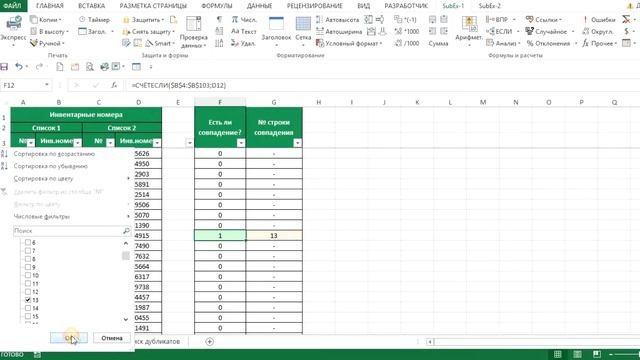The image size is (640, 360).
Task: Open filter dropdown in column E header
Action: tap(189, 143)
